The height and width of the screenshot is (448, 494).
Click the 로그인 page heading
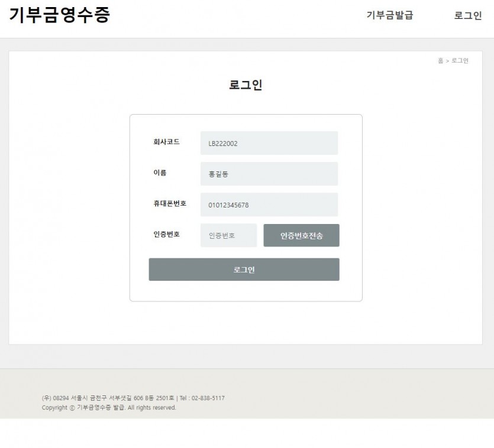tap(246, 85)
